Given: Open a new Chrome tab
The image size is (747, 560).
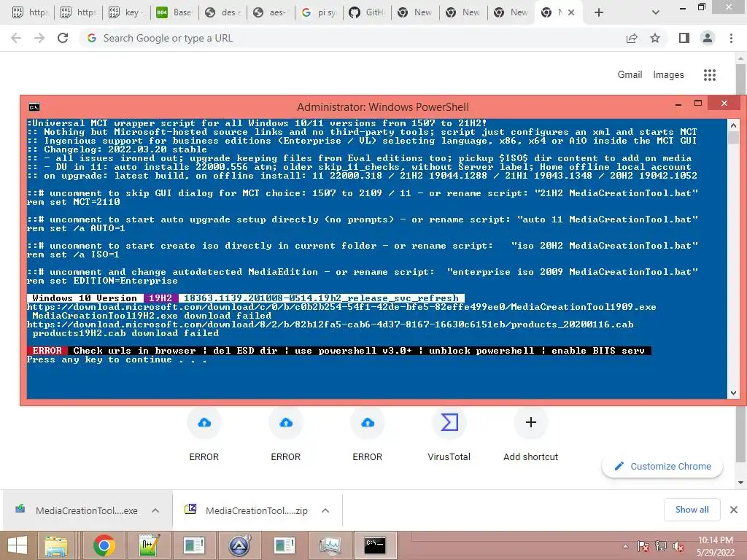Looking at the screenshot, I should pyautogui.click(x=599, y=12).
